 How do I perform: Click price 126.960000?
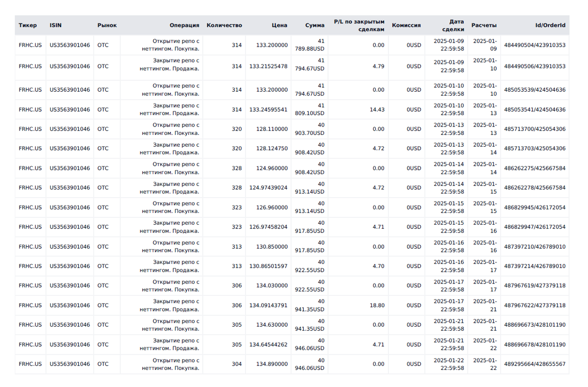[x=272, y=207]
